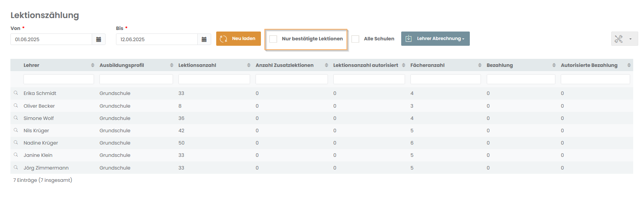Open details magnifier for Nadine Krüger
Screen dimensions: 644x198
point(16,142)
